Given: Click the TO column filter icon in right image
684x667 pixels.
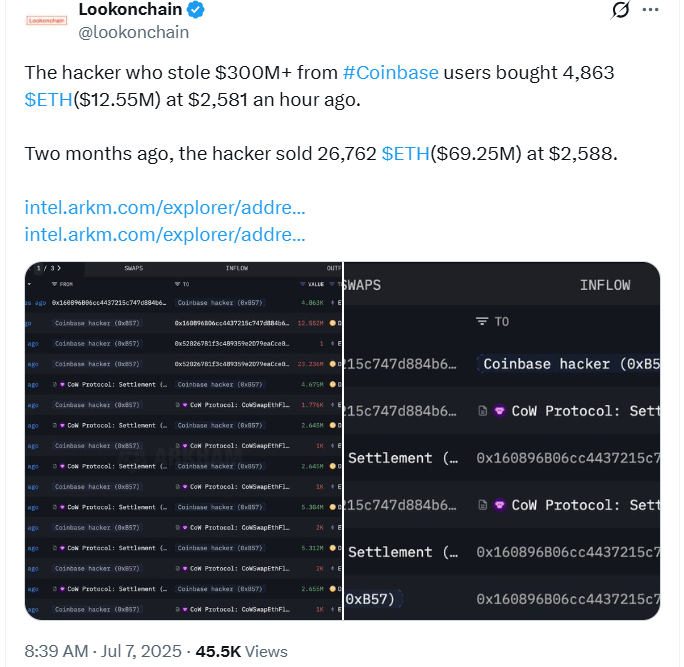Looking at the screenshot, I should coord(482,322).
